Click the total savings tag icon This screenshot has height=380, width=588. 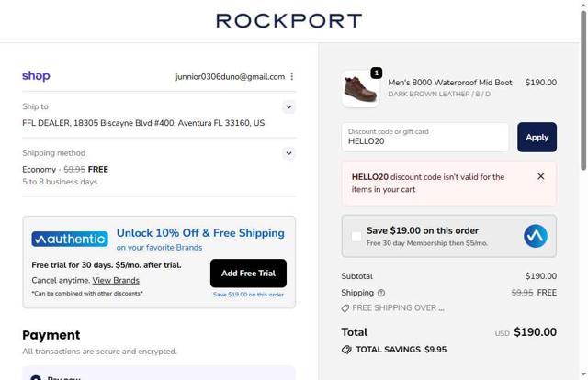click(346, 350)
